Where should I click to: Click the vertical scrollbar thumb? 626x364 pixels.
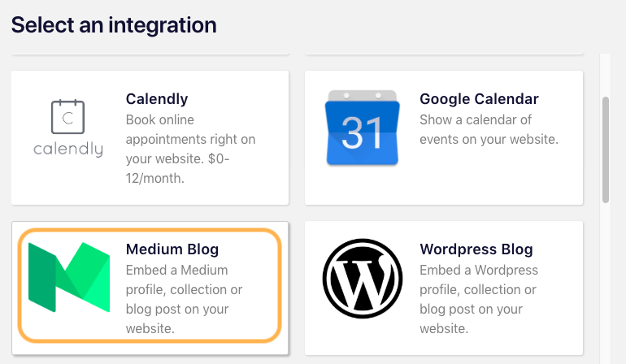[606, 149]
